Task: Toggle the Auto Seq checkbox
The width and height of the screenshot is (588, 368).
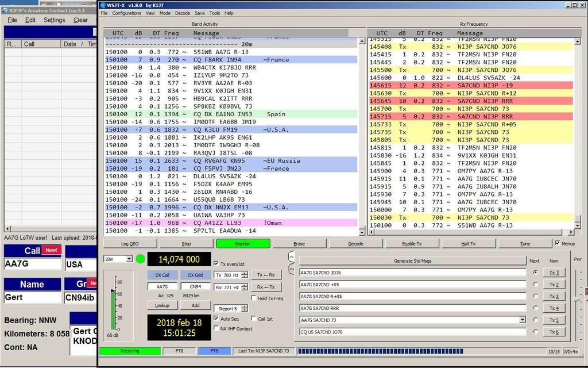Action: click(216, 319)
